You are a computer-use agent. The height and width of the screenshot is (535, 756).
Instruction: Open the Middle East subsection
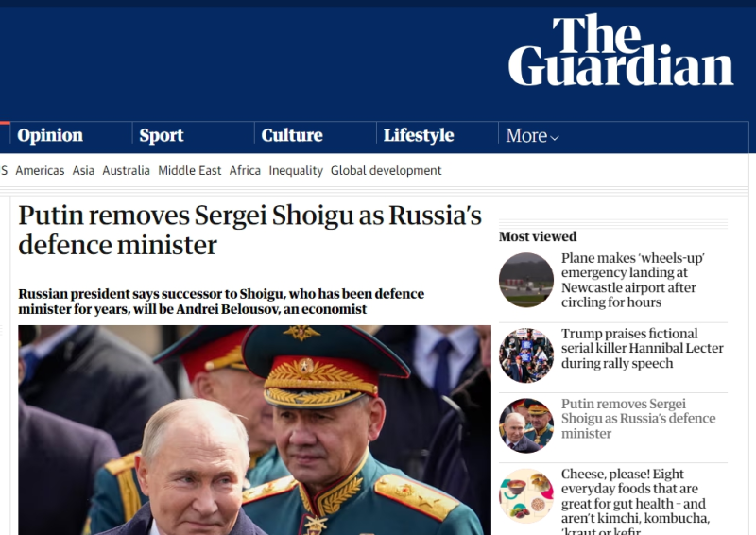tap(190, 170)
